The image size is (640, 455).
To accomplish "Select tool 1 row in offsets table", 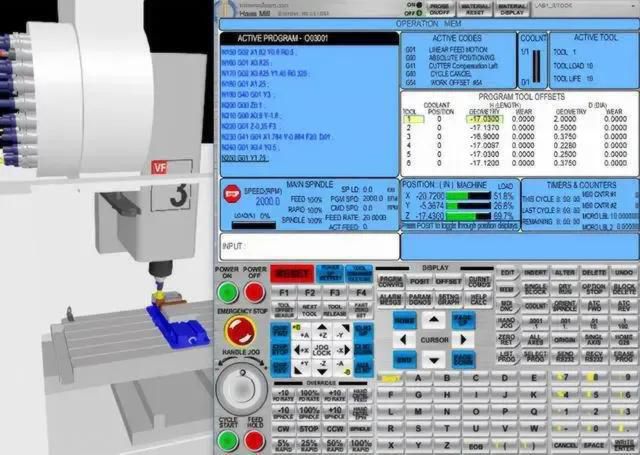I will click(x=408, y=119).
